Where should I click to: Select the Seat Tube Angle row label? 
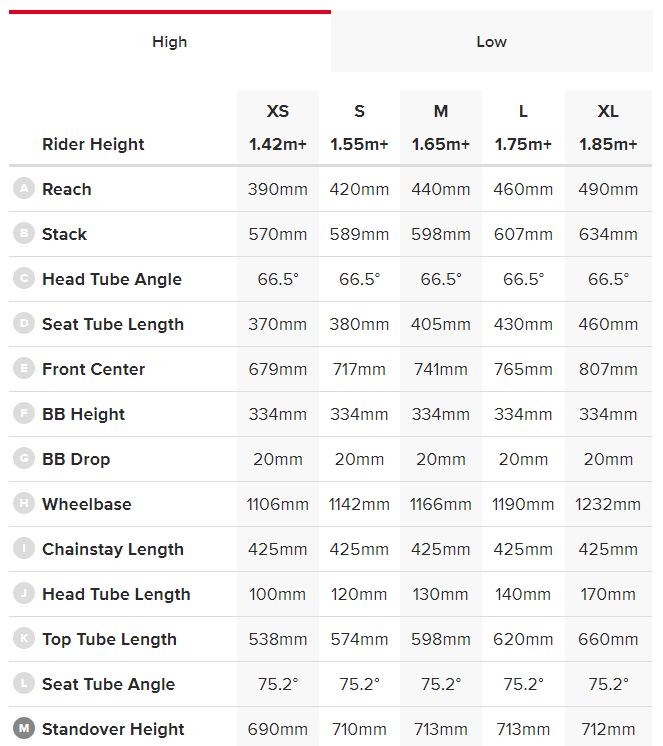pos(108,684)
